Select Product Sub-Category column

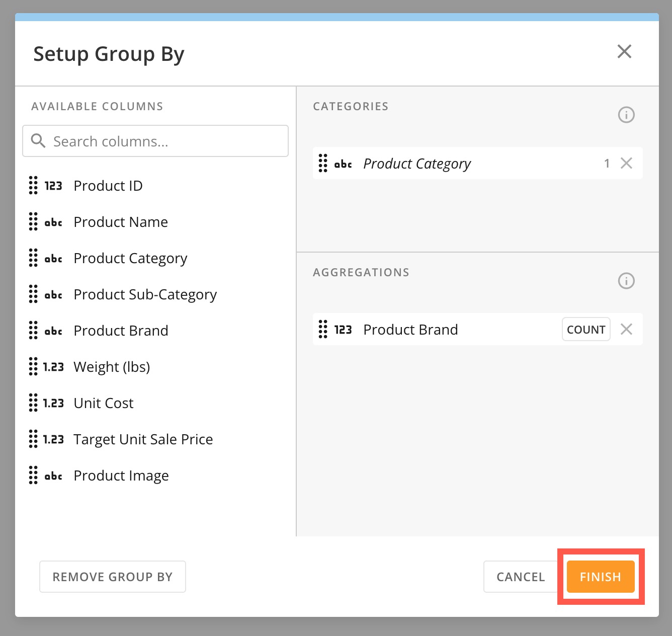(x=145, y=294)
